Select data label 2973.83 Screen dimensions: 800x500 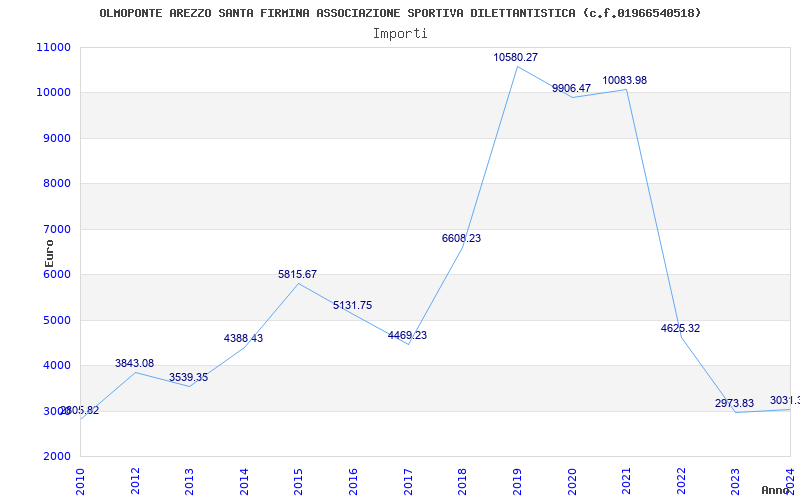734,404
